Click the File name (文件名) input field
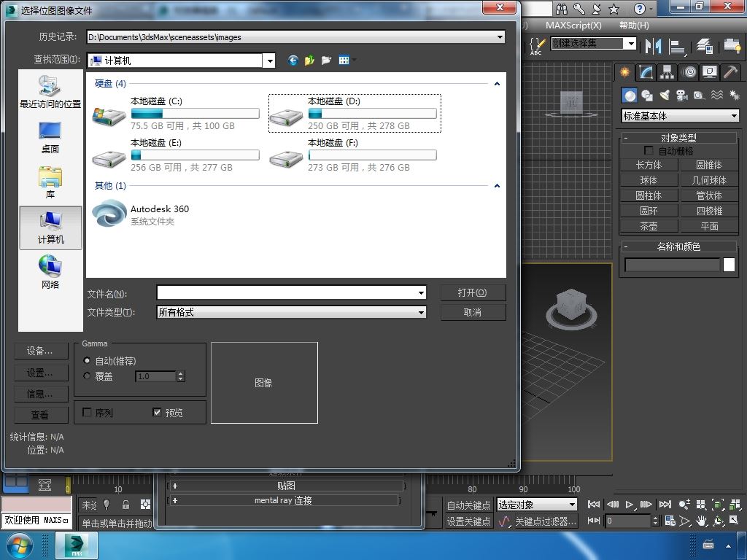 tap(287, 293)
